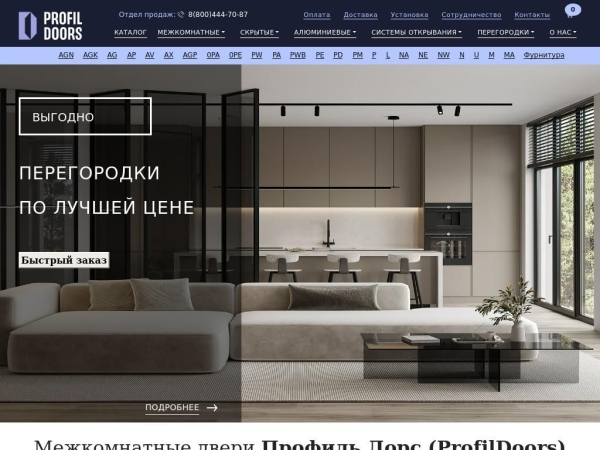Select the AX series link

pyautogui.click(x=168, y=55)
